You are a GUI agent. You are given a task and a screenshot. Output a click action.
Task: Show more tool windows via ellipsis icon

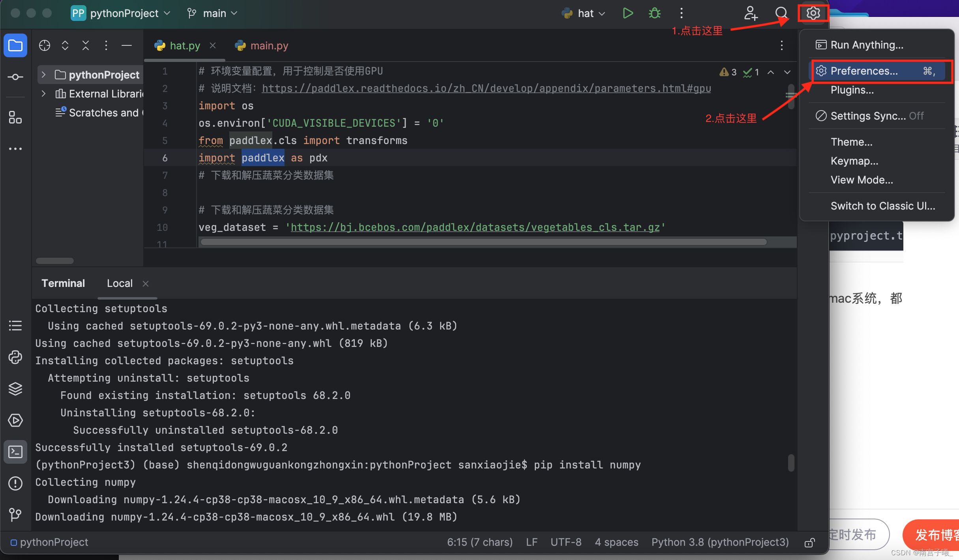(15, 149)
